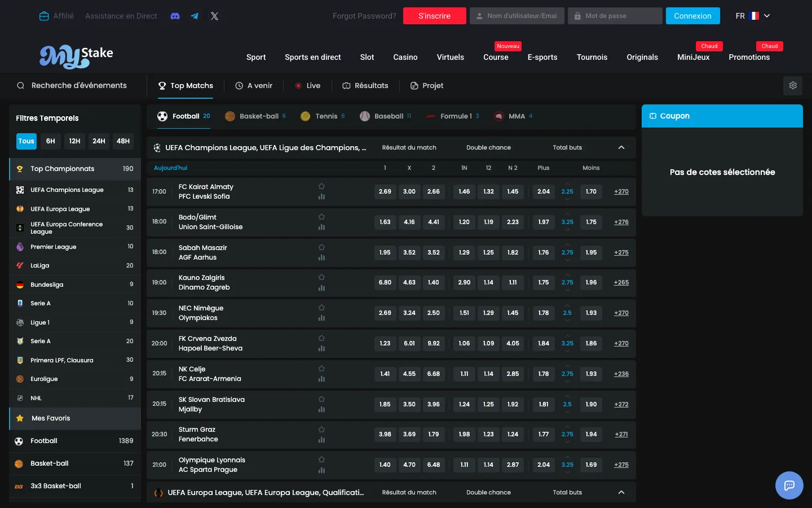Select the 6H time filter
Screen dimensions: 812x508
point(51,141)
